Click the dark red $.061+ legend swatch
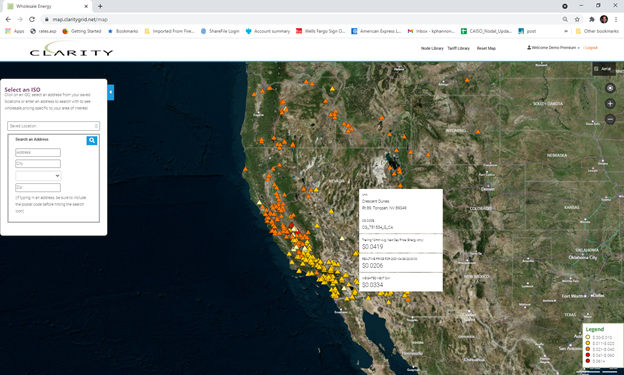 coord(588,361)
